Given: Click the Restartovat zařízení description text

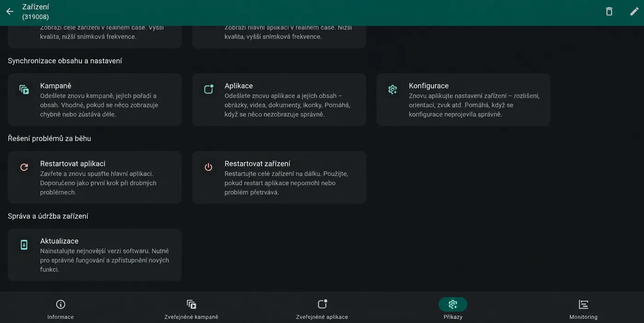Looking at the screenshot, I should point(286,183).
